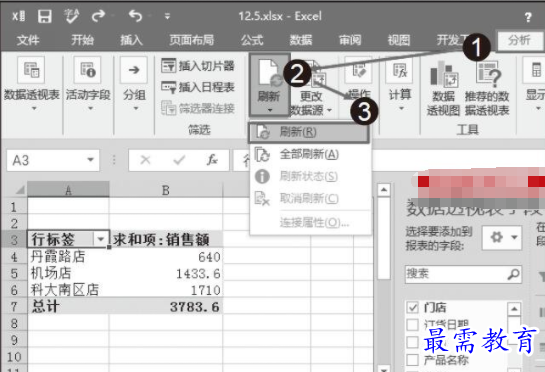This screenshot has width=545, height=372.
Task: Open the 文件 tab
Action: [28, 40]
